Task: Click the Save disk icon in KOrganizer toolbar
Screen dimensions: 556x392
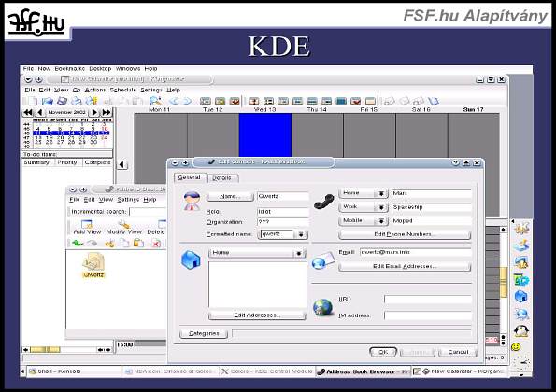Action: [x=63, y=102]
